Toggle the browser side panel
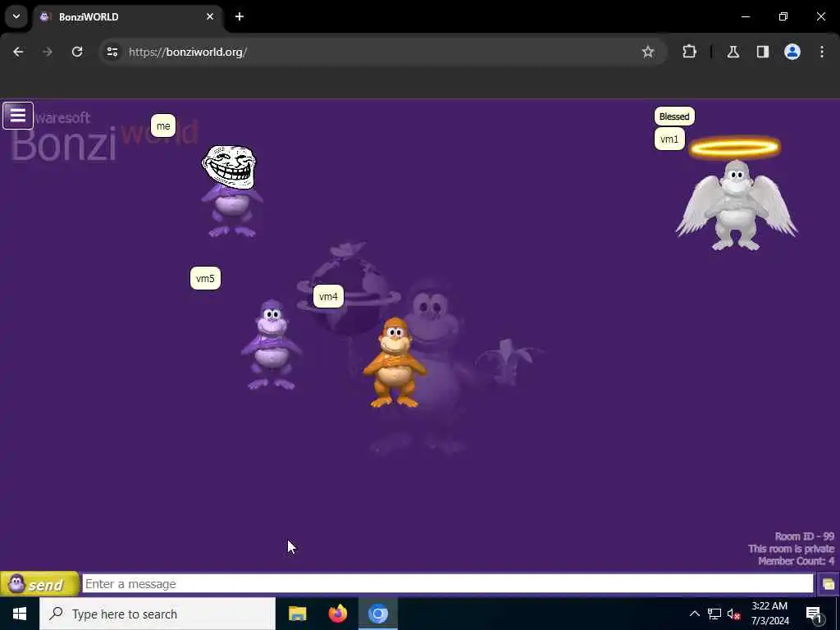 coord(763,52)
